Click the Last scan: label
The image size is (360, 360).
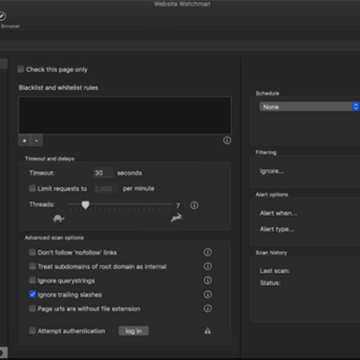(275, 271)
